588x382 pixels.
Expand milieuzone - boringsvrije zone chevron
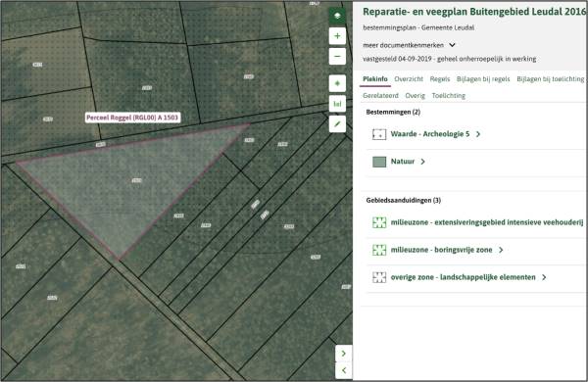[x=501, y=250]
